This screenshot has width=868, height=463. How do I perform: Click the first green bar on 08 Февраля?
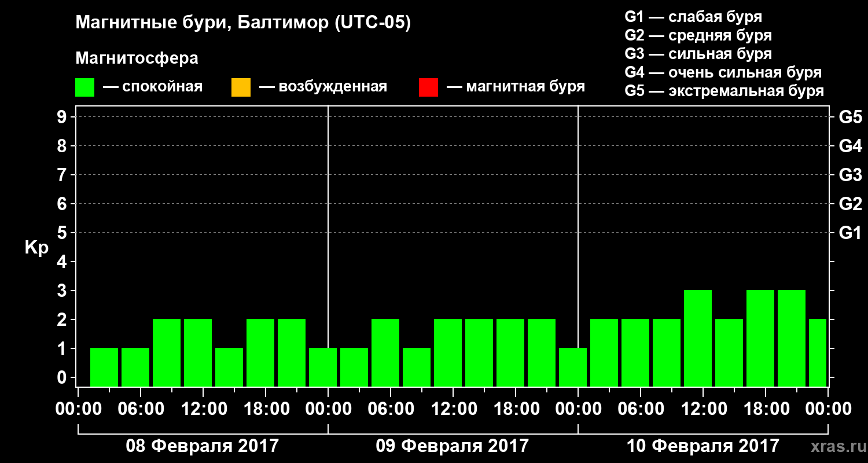tap(104, 367)
